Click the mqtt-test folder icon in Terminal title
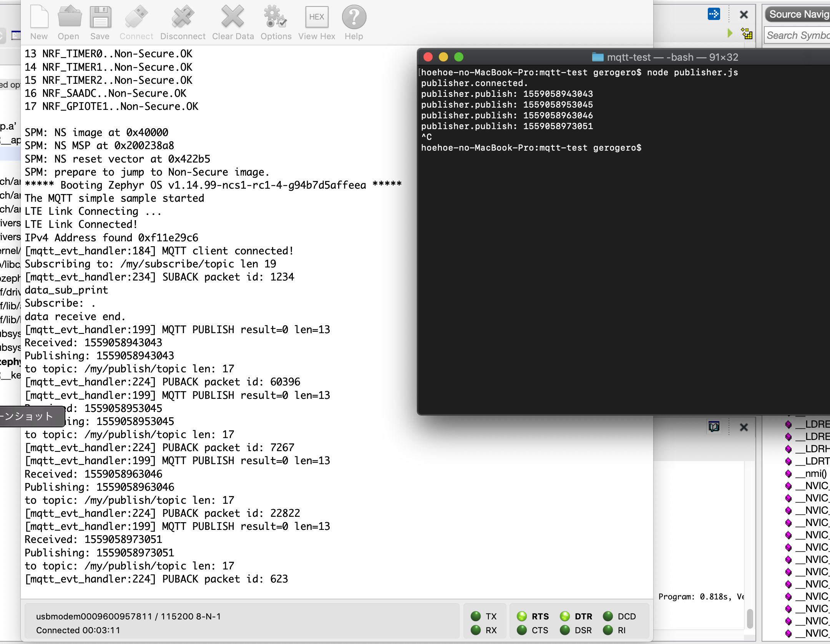This screenshot has height=644, width=830. [598, 57]
